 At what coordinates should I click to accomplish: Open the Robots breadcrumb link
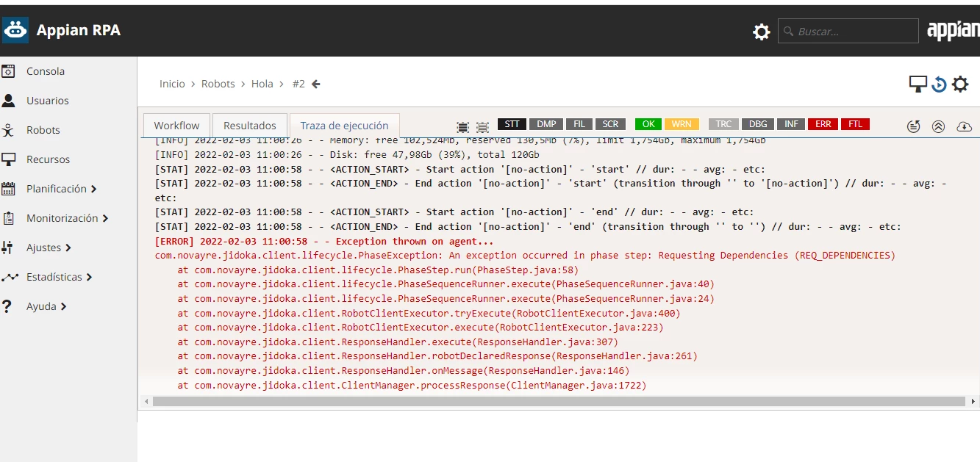click(218, 84)
